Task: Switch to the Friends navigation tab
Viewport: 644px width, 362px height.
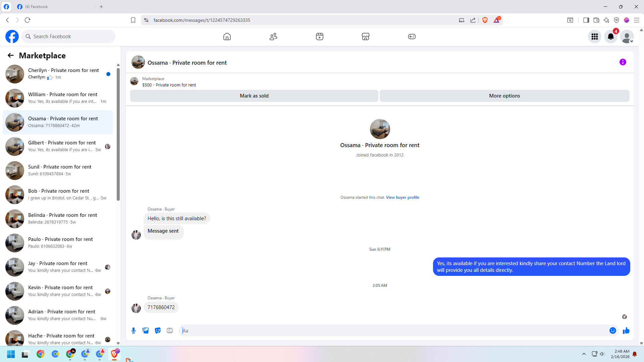Action: pos(273,37)
